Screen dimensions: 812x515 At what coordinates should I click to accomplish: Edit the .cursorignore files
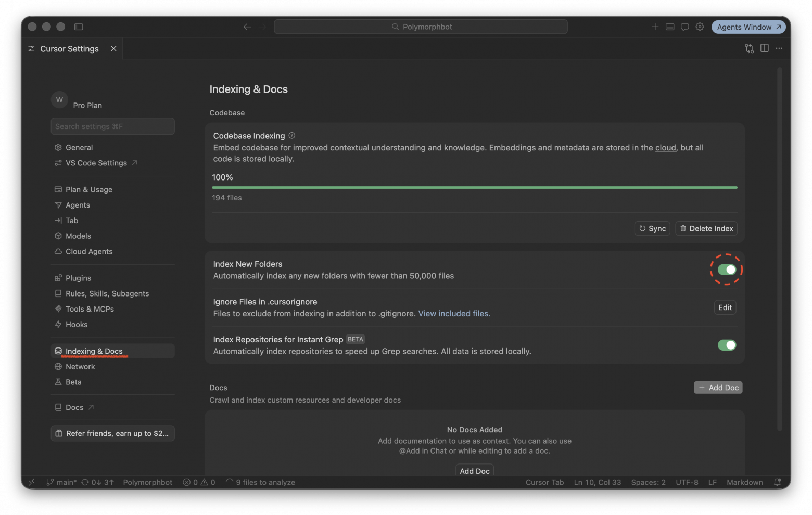point(725,307)
